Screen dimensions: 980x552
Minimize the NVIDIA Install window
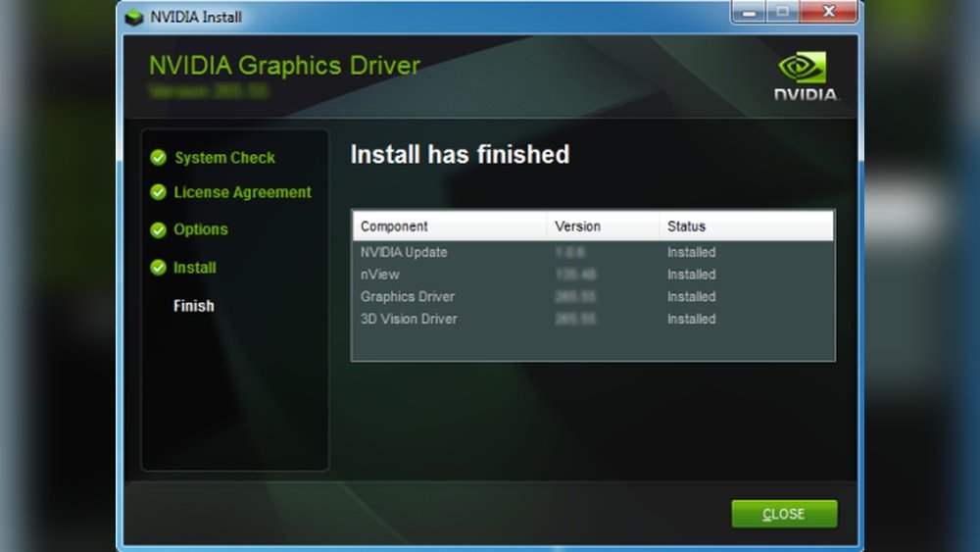point(749,12)
